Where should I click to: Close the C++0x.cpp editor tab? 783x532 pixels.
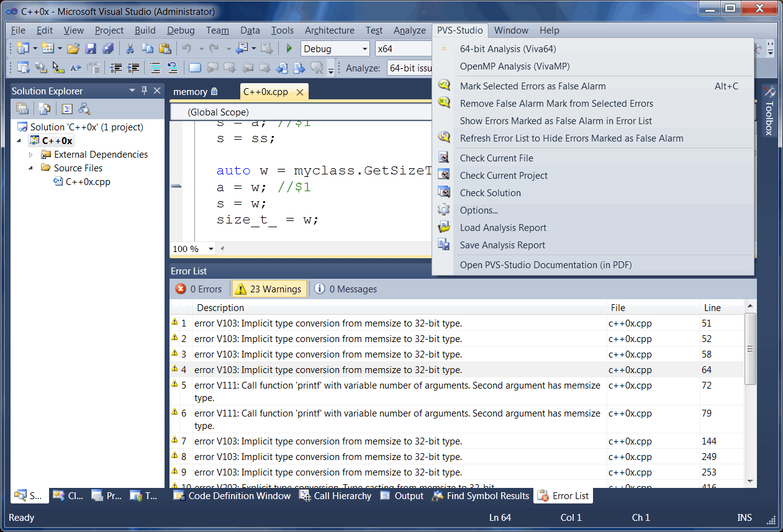point(299,92)
